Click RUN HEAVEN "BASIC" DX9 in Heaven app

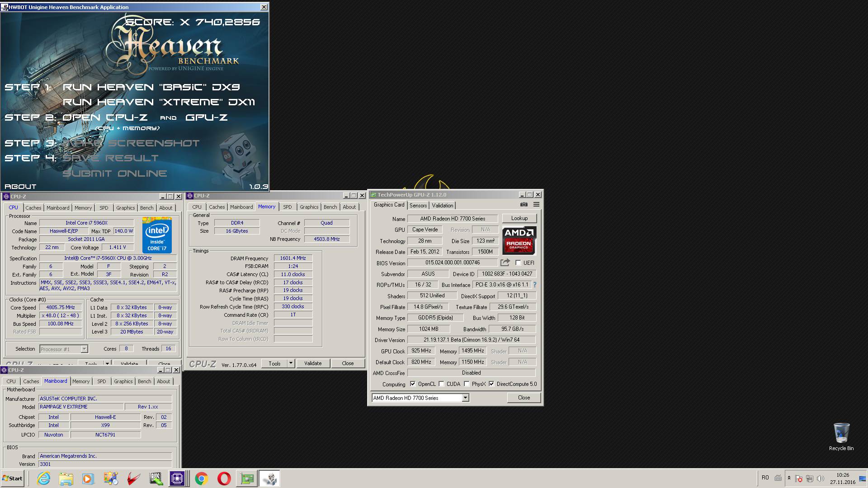tap(151, 87)
